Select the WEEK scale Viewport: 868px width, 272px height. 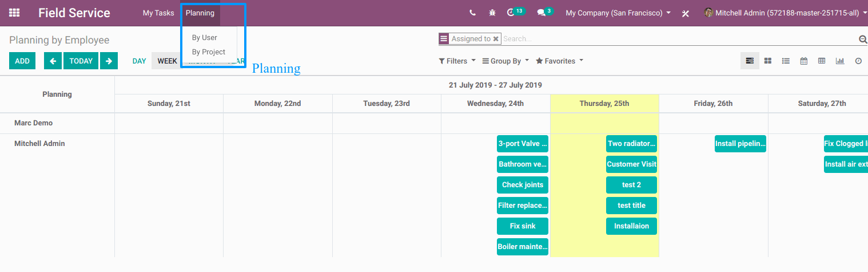(x=168, y=61)
